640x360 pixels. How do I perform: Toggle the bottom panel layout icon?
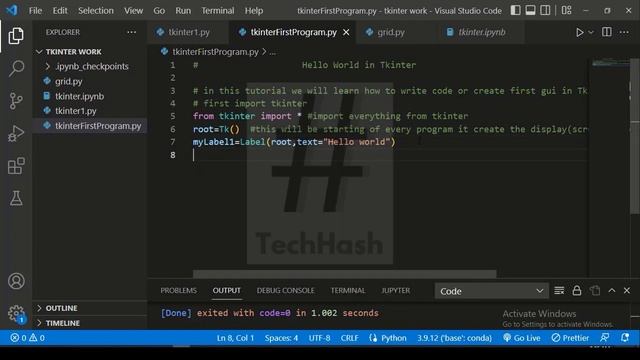530,10
